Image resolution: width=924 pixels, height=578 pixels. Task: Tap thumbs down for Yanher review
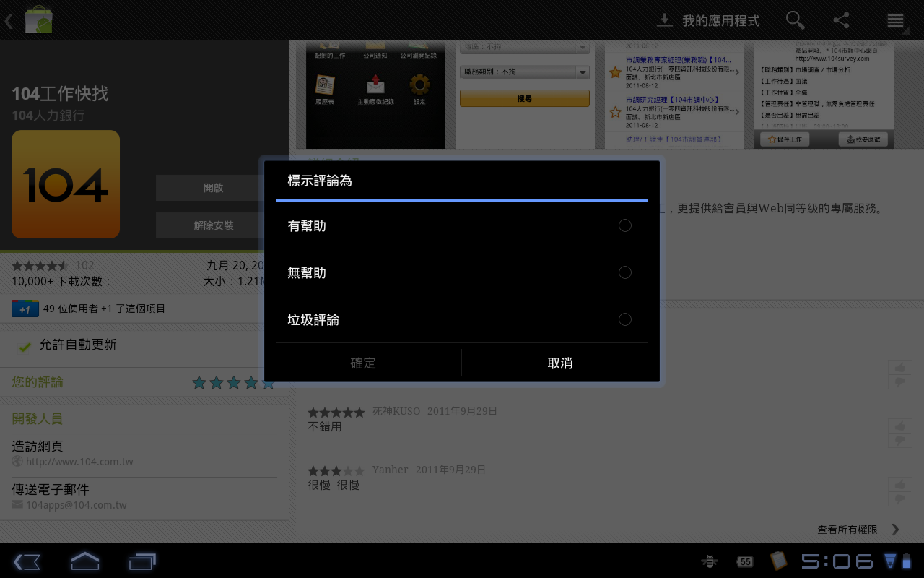tap(900, 499)
